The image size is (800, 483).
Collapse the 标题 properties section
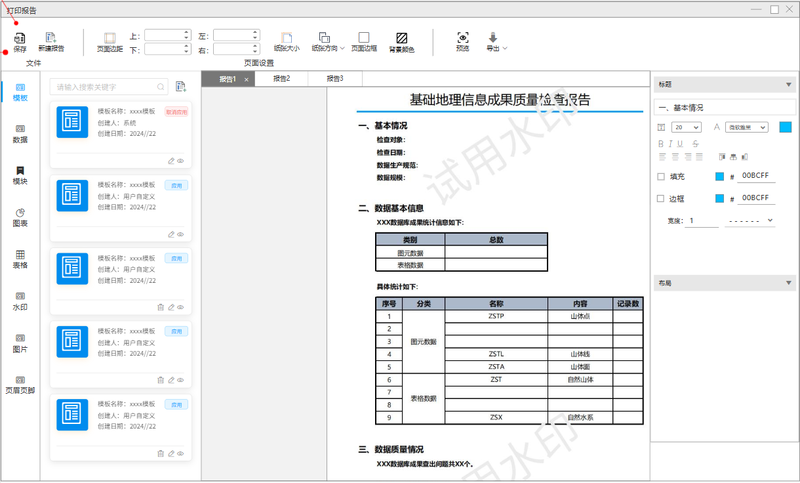click(789, 85)
